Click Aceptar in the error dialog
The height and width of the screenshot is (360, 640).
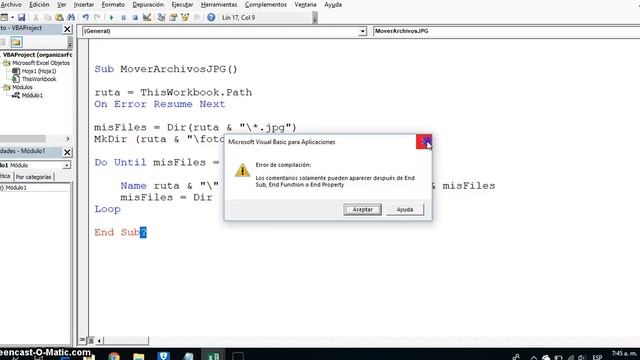click(x=362, y=209)
